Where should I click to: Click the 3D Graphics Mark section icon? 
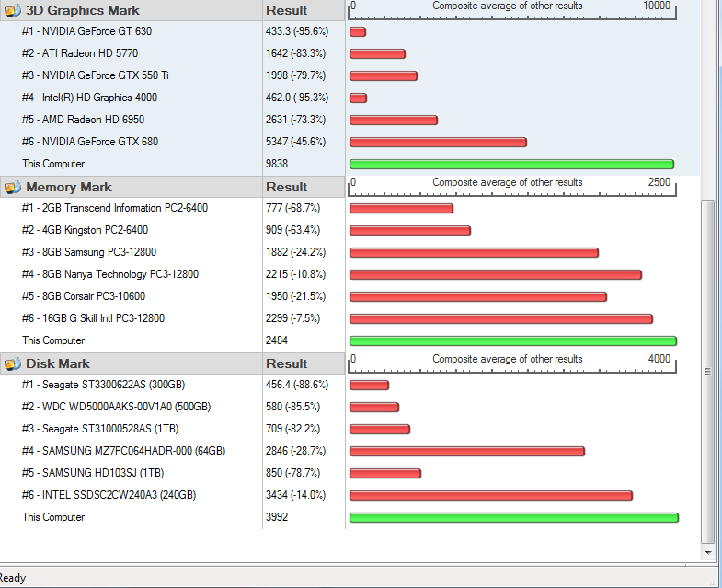click(12, 10)
